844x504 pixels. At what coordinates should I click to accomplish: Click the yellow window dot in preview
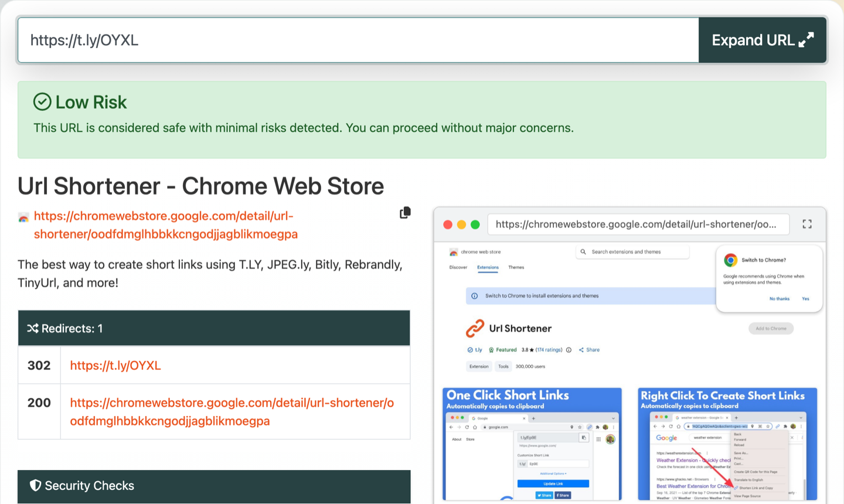(x=461, y=224)
